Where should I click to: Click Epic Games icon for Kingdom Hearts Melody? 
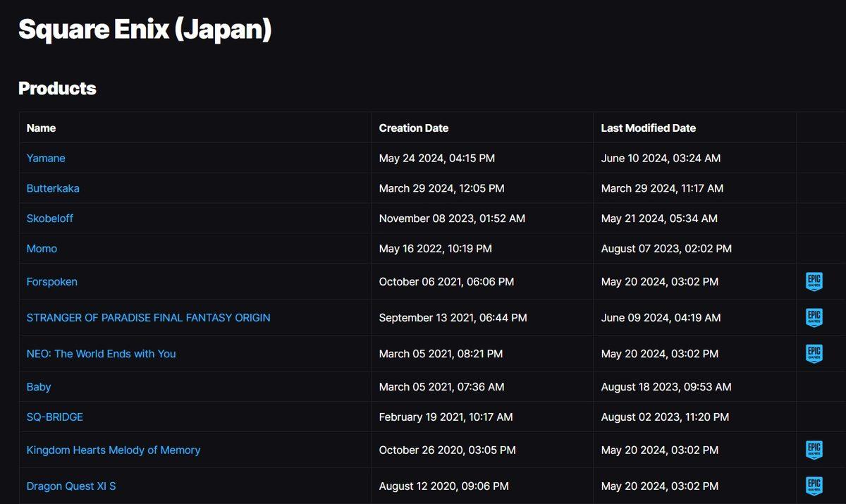pyautogui.click(x=814, y=450)
